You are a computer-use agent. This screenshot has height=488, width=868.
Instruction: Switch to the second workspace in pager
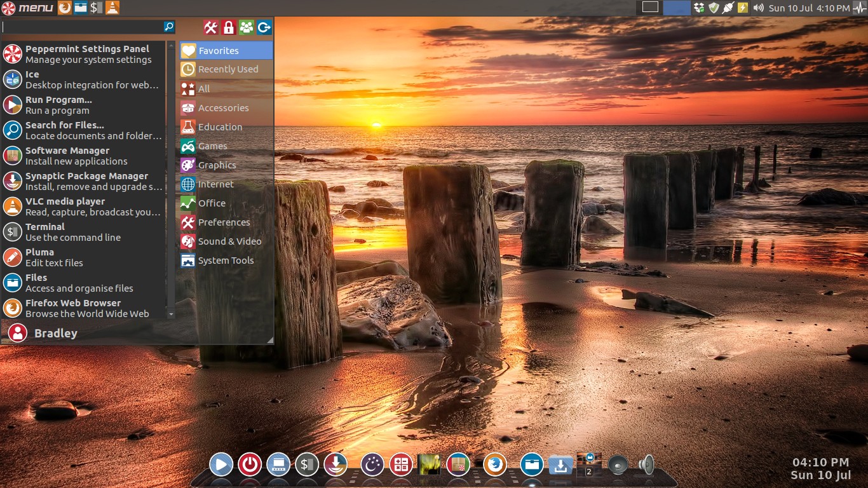tap(676, 8)
